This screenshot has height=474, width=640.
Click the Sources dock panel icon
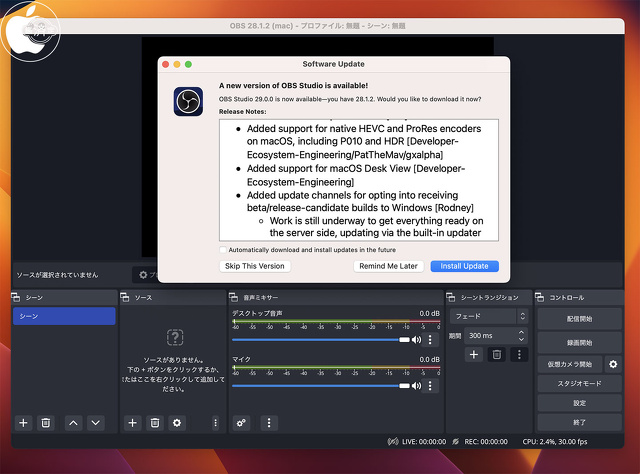[125, 297]
